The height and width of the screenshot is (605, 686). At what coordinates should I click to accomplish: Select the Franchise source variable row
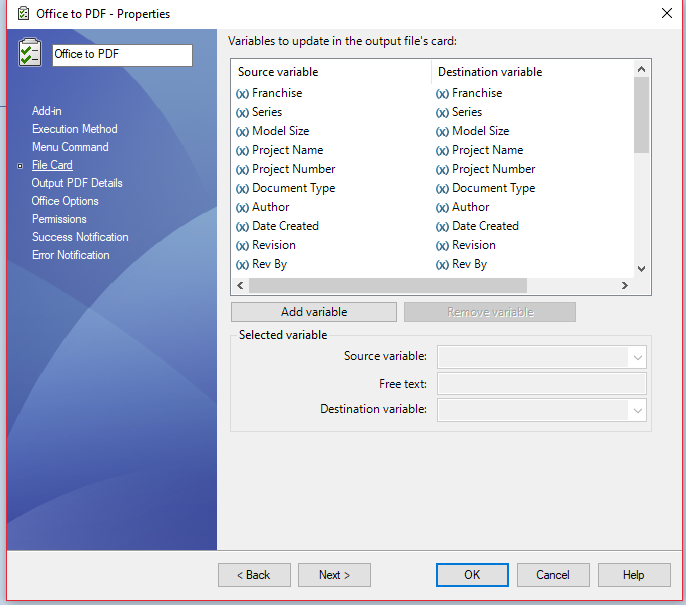coord(269,93)
